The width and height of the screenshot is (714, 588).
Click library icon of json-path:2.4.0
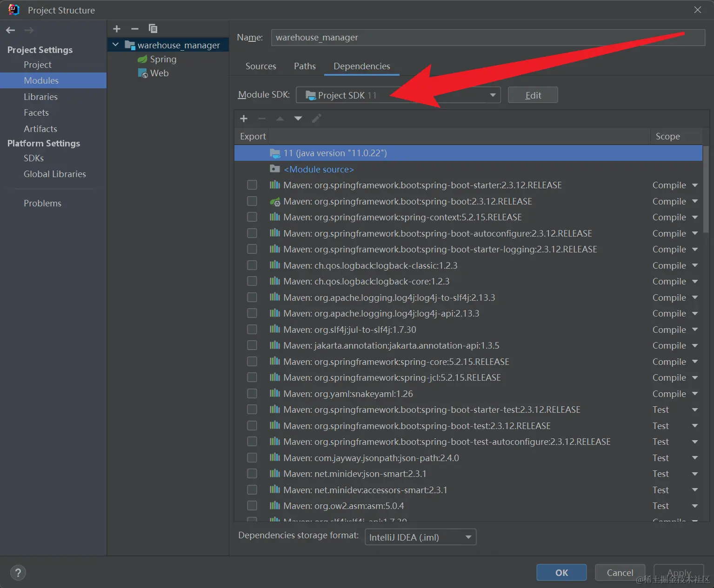[x=275, y=458]
